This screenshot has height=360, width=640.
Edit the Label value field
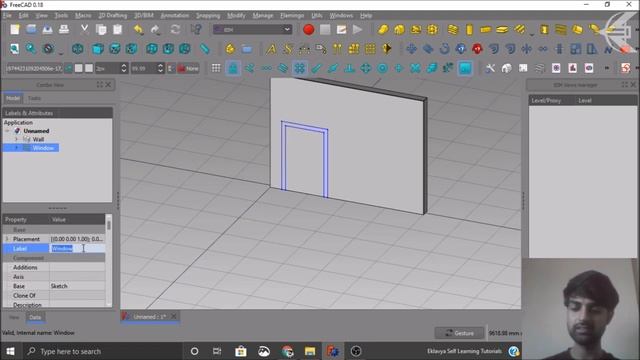click(77, 249)
